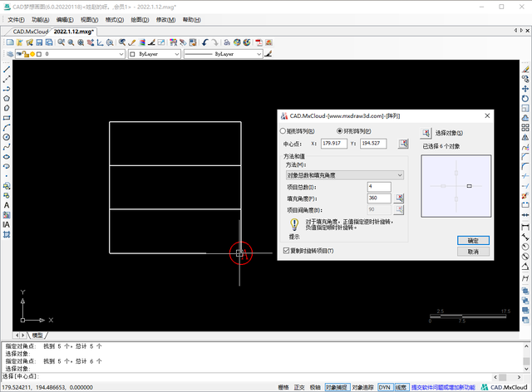
Task: Open the 功能(A) menu
Action: (41, 20)
